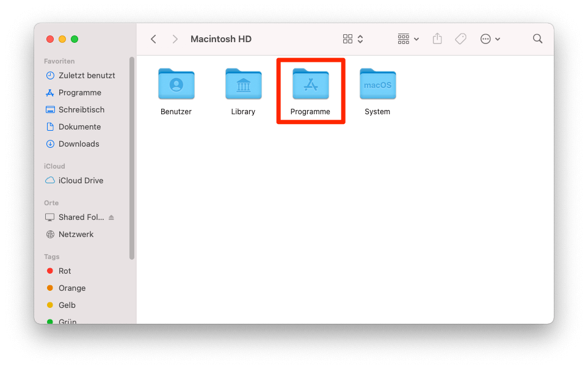
Task: Navigate back with the left arrow
Action: click(153, 38)
